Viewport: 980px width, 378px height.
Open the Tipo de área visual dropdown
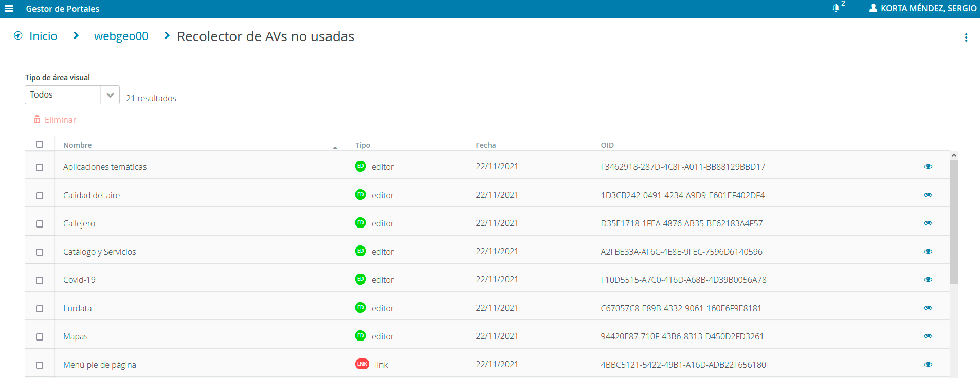pos(72,95)
